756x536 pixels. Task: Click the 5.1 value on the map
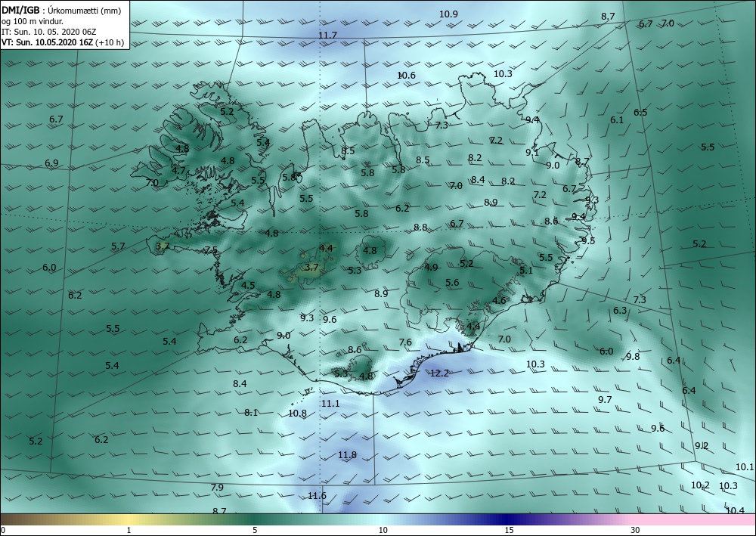[x=526, y=271]
